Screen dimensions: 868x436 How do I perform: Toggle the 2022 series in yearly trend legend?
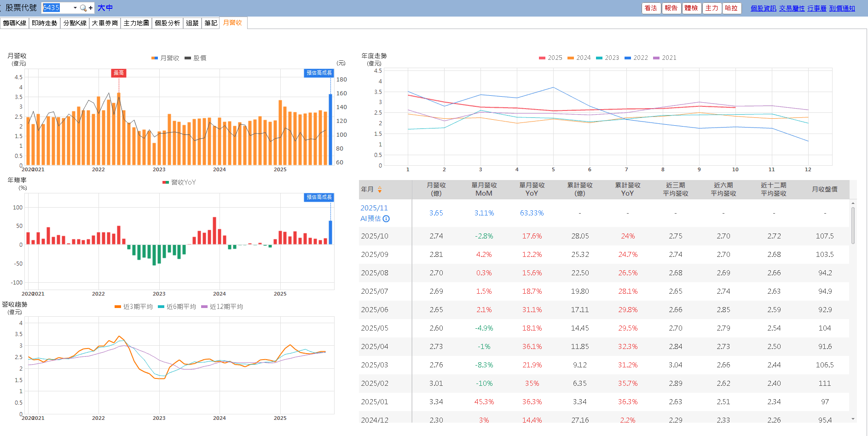636,58
